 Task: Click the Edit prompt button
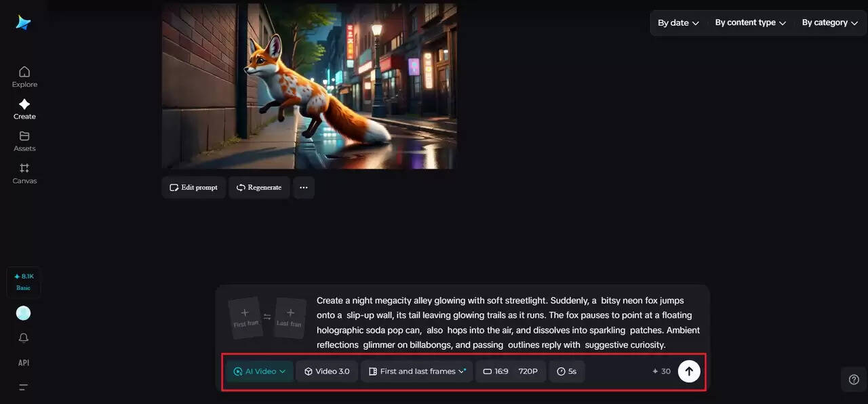[x=194, y=188]
